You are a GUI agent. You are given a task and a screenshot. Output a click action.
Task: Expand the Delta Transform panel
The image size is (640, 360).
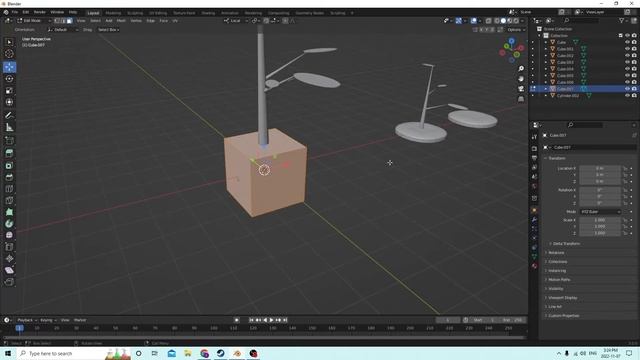coord(566,244)
